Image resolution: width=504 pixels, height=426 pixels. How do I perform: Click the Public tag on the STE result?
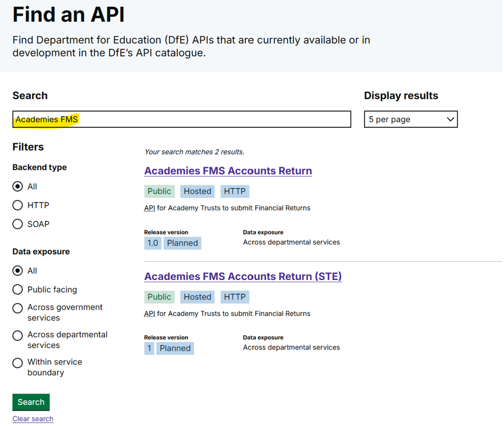pyautogui.click(x=159, y=297)
